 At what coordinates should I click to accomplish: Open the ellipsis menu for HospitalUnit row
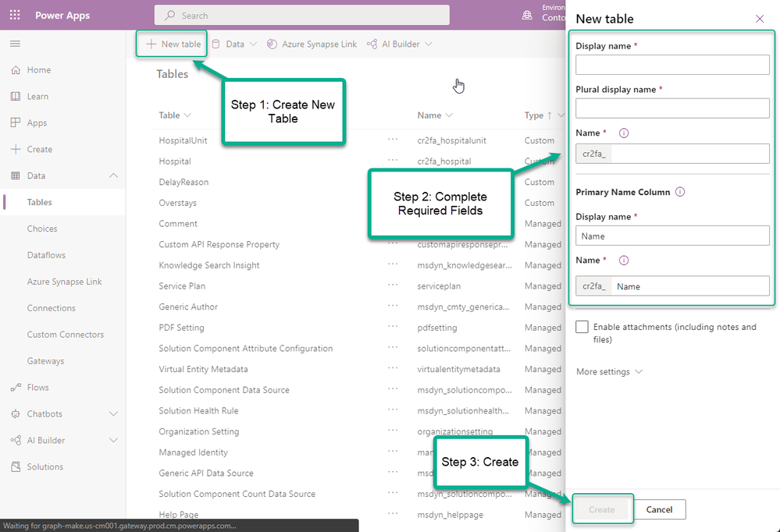pyautogui.click(x=393, y=140)
